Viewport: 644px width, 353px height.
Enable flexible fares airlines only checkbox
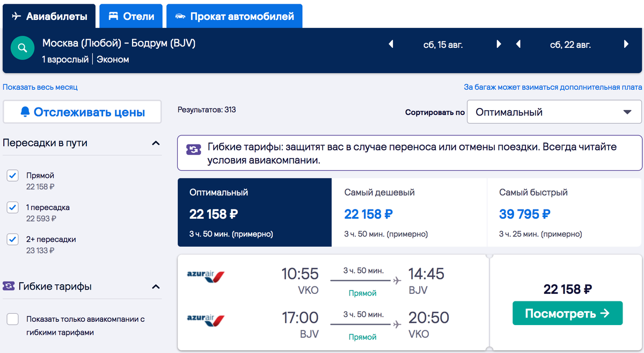pyautogui.click(x=13, y=319)
